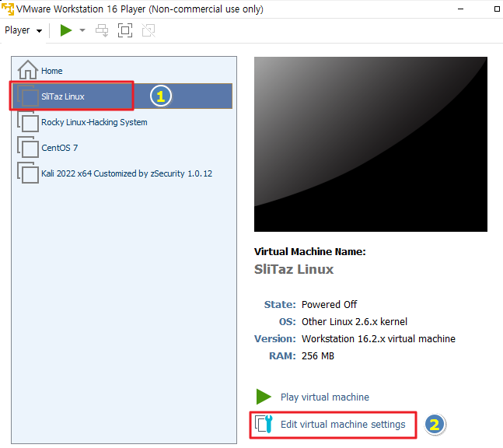
Task: Click the '256 MB' RAM value
Action: click(318, 356)
